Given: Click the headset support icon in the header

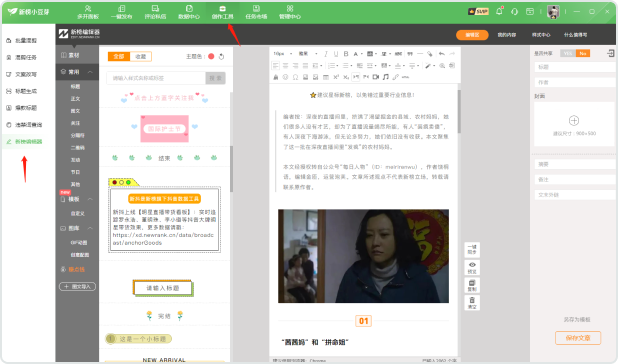Looking at the screenshot, I should [x=514, y=12].
